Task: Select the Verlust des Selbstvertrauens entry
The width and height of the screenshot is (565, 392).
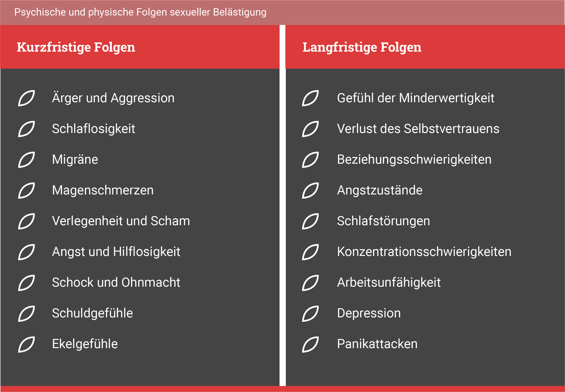Action: pyautogui.click(x=418, y=129)
